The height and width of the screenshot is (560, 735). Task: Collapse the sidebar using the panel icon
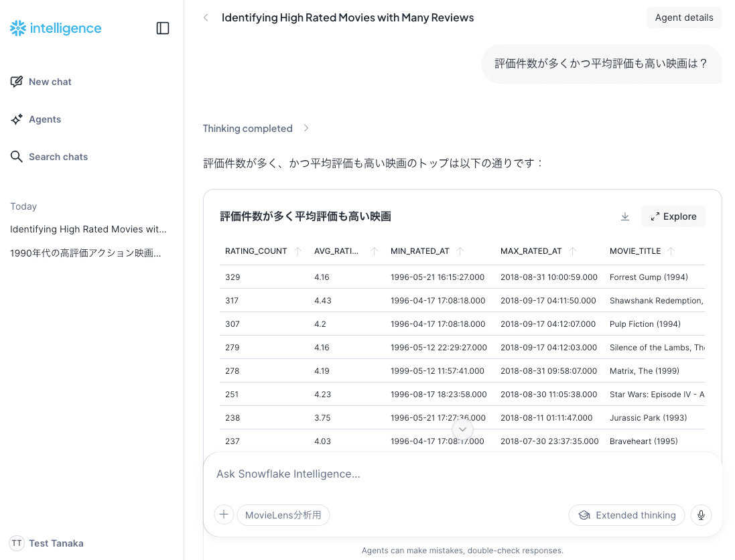tap(163, 28)
